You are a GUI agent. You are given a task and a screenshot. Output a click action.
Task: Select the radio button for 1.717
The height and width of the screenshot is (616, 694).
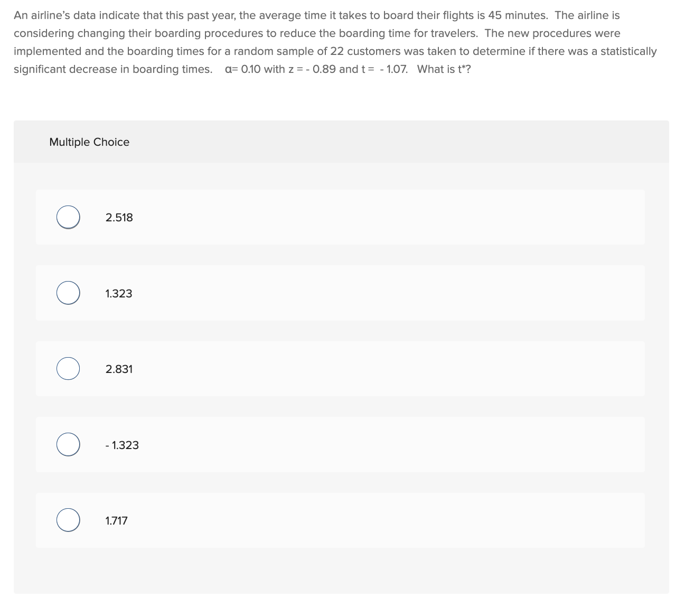coord(68,520)
